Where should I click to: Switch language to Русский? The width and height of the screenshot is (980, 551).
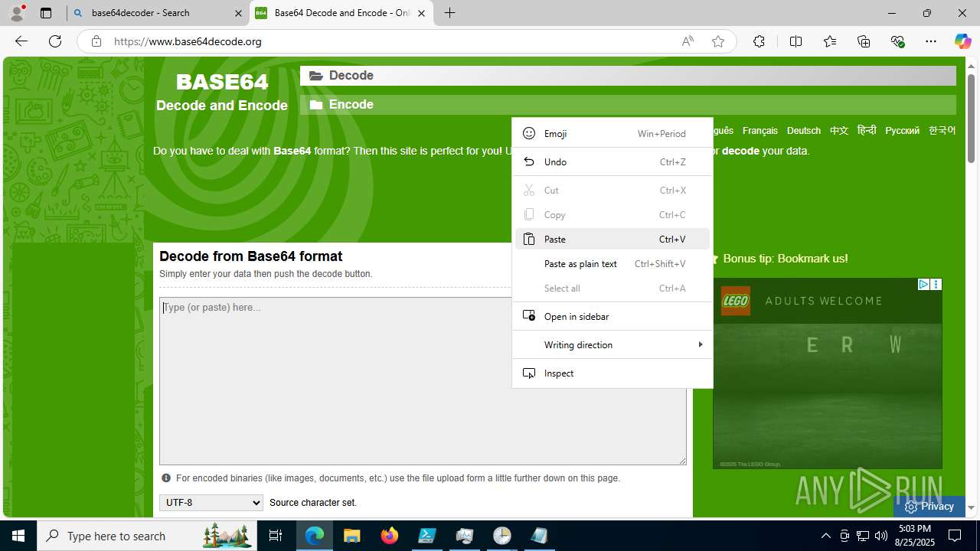902,131
